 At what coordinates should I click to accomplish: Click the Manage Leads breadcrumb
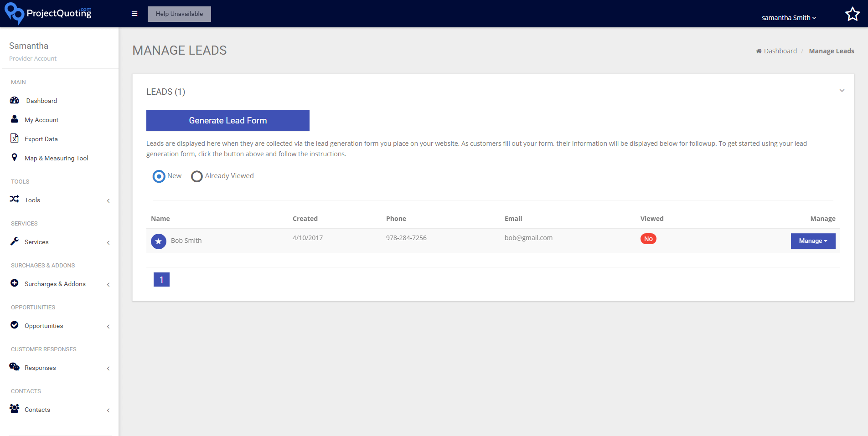pos(832,51)
